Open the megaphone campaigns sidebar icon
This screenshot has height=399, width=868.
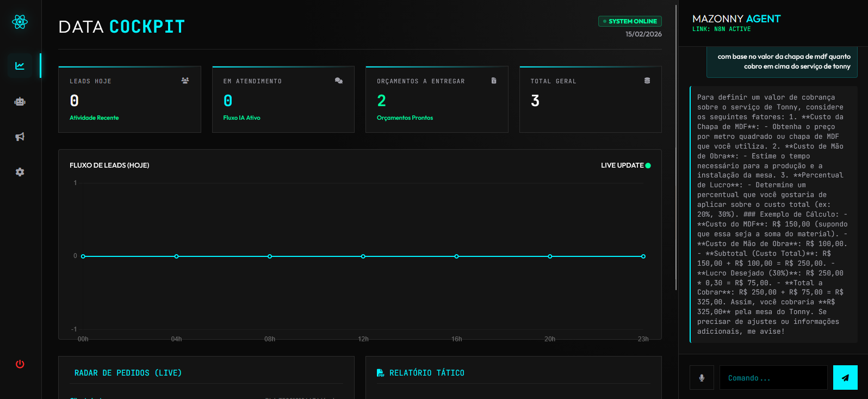(x=20, y=137)
